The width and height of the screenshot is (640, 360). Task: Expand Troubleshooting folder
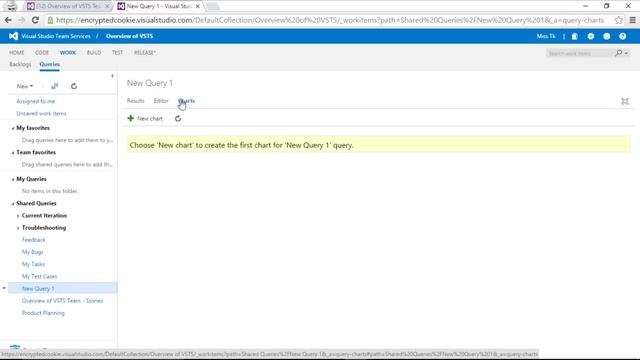[18, 228]
